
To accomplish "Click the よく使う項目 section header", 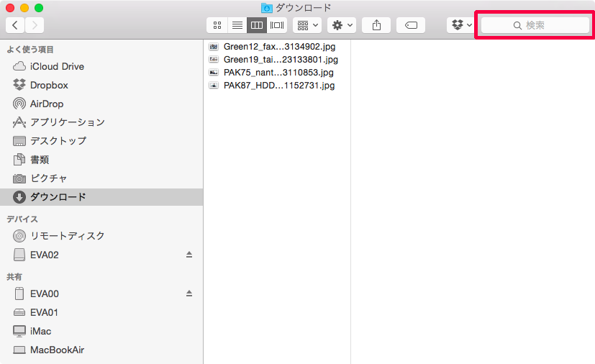I will tap(30, 50).
